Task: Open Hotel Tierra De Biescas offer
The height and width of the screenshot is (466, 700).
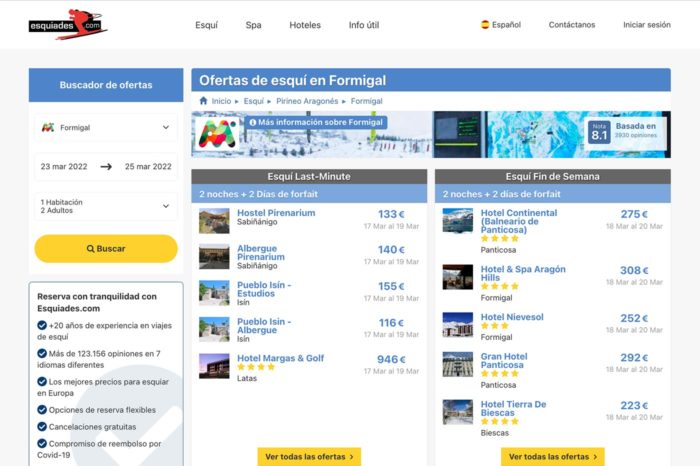Action: coord(513,408)
